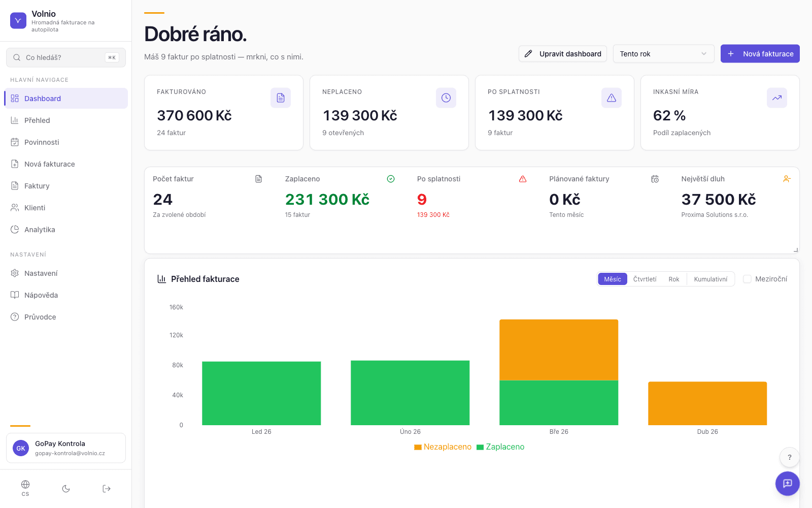Click the user icon next to Největší dluh
This screenshot has height=508, width=812.
tap(787, 179)
